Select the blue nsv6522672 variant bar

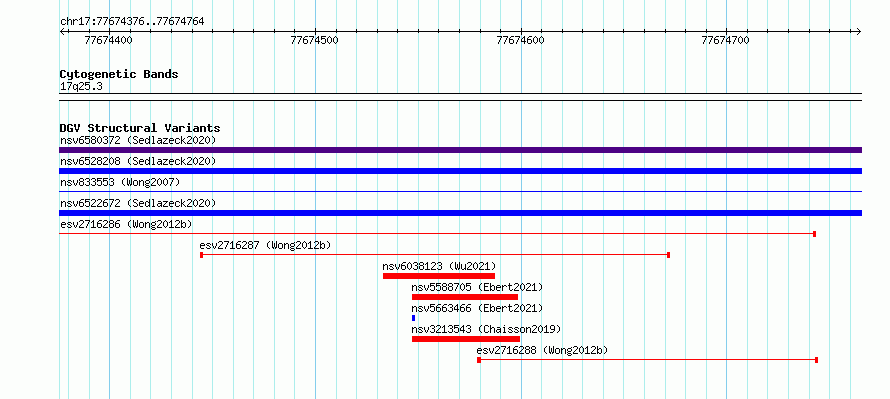(x=460, y=213)
